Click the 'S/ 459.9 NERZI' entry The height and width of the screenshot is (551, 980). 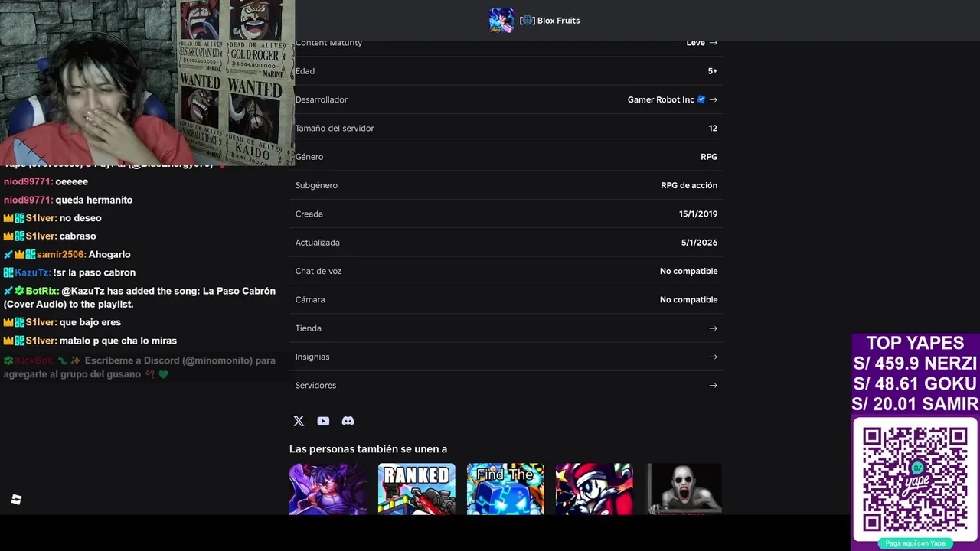click(x=915, y=363)
